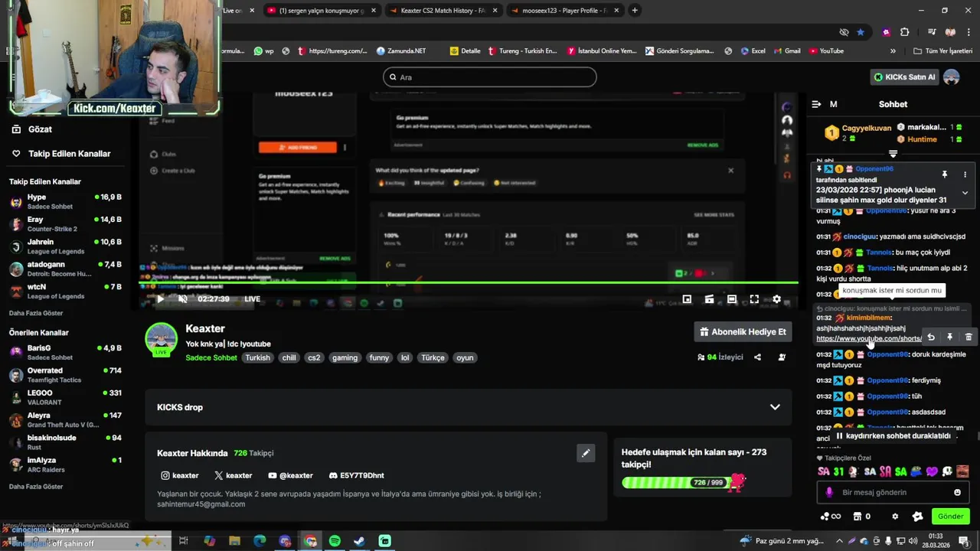Open Jahrein League of Legends channel
Viewport: 980px width, 551px height.
(66, 246)
